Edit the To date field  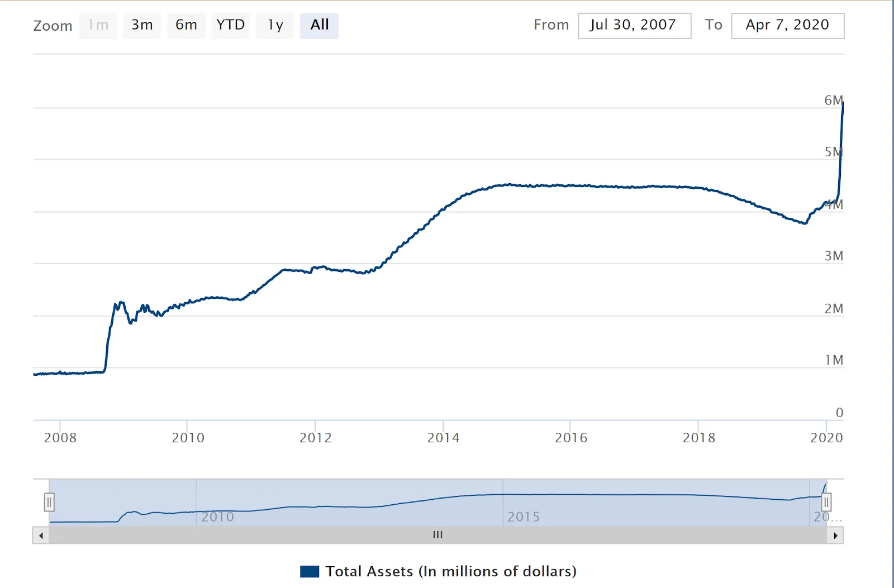787,25
